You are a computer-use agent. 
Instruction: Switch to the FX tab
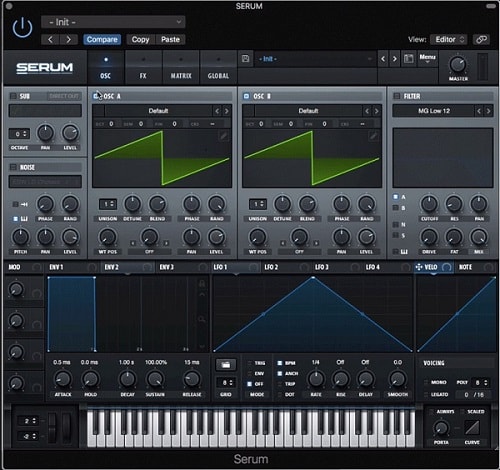(x=143, y=67)
